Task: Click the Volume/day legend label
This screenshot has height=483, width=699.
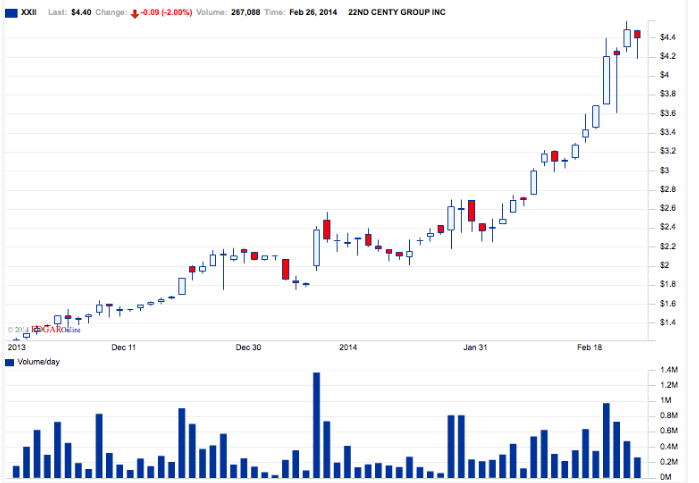Action: tap(38, 362)
